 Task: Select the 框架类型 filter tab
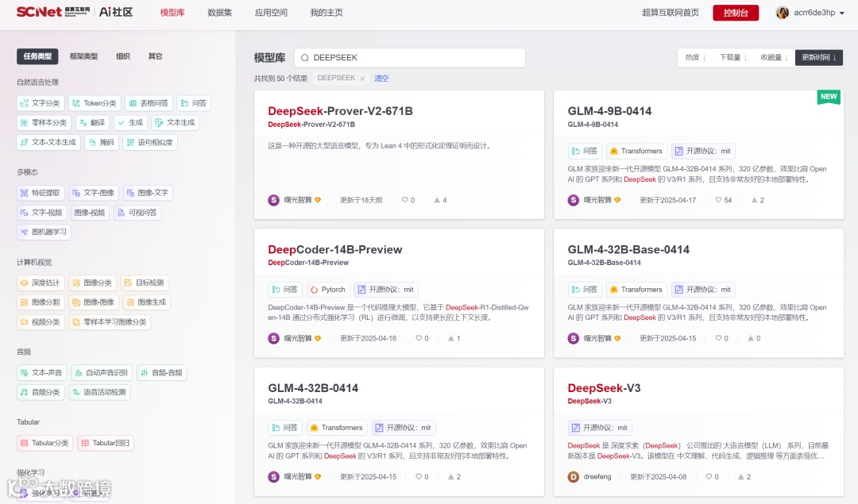tap(83, 56)
